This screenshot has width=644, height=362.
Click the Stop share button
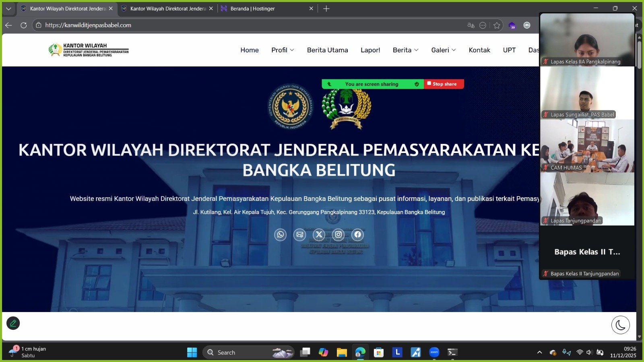click(444, 84)
